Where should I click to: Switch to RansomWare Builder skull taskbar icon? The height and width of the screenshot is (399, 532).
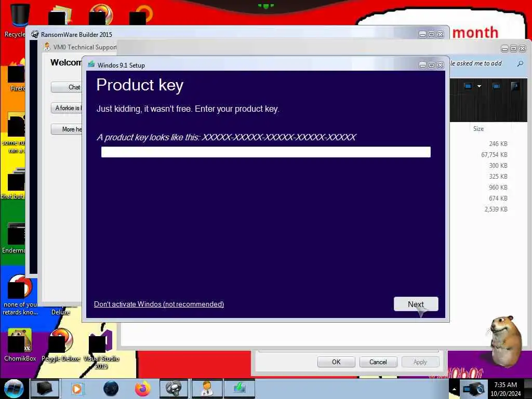pyautogui.click(x=174, y=389)
